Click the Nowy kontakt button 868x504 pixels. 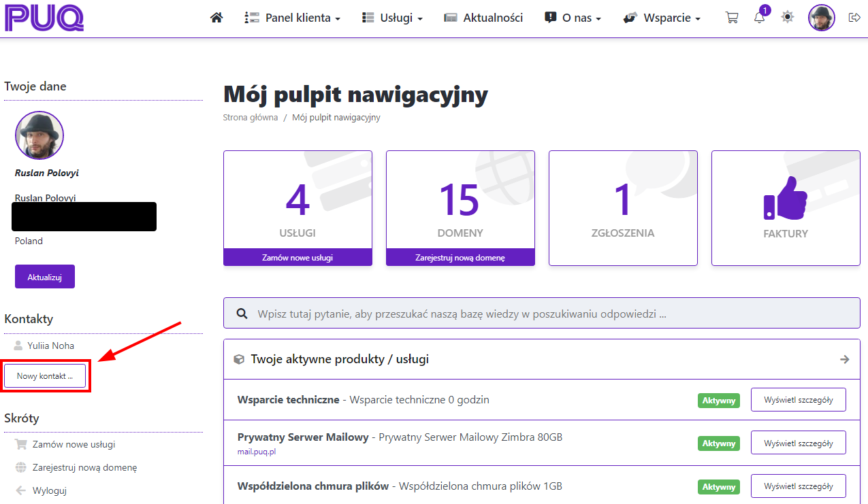45,376
